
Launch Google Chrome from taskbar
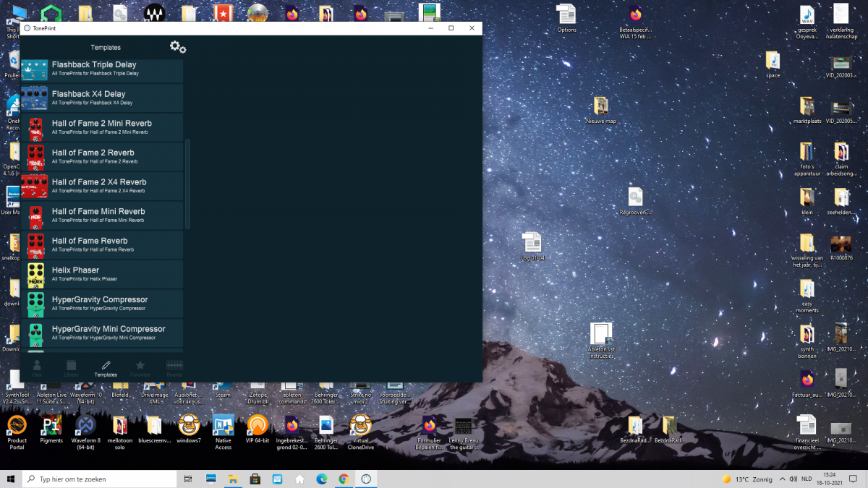[x=344, y=479]
